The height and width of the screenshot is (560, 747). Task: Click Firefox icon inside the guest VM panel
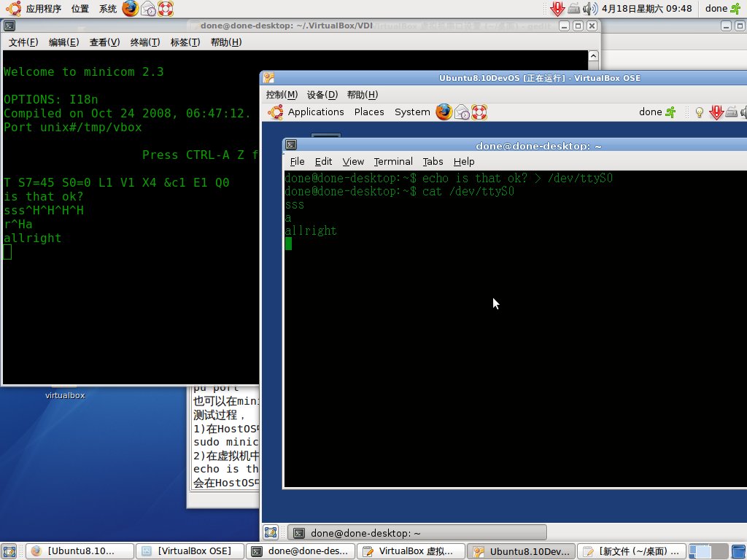(444, 112)
